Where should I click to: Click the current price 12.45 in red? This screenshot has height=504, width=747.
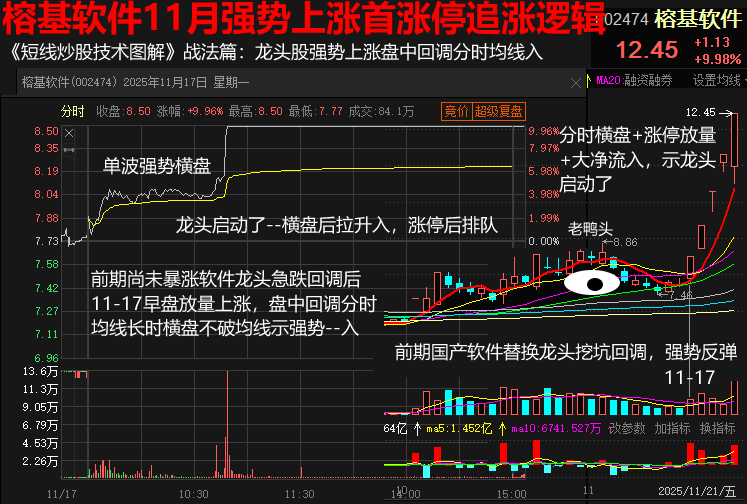(647, 50)
